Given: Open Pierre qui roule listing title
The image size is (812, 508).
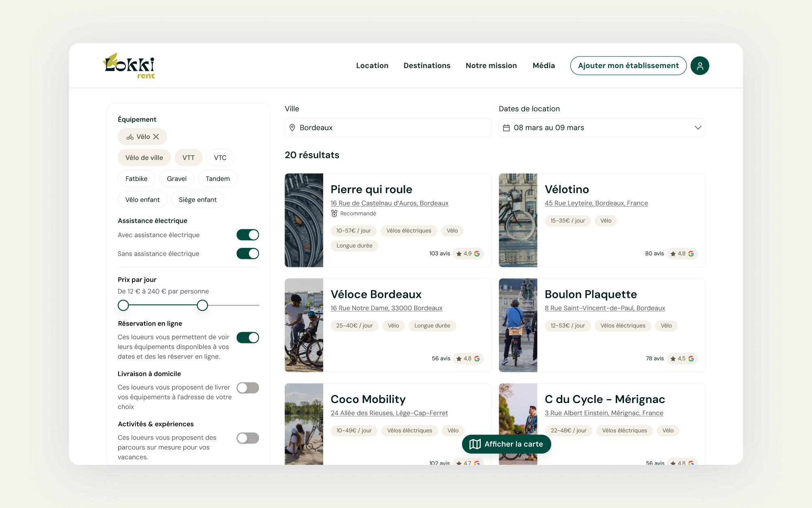Looking at the screenshot, I should pos(371,189).
